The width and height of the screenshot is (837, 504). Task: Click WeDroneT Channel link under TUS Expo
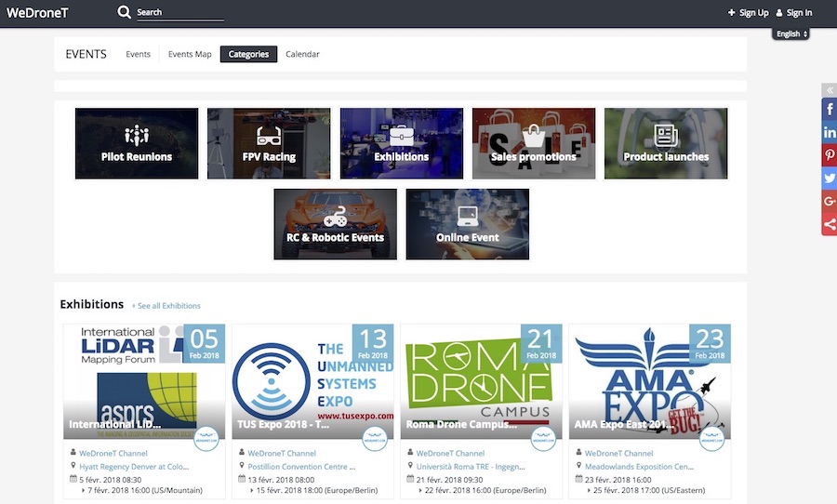click(282, 453)
